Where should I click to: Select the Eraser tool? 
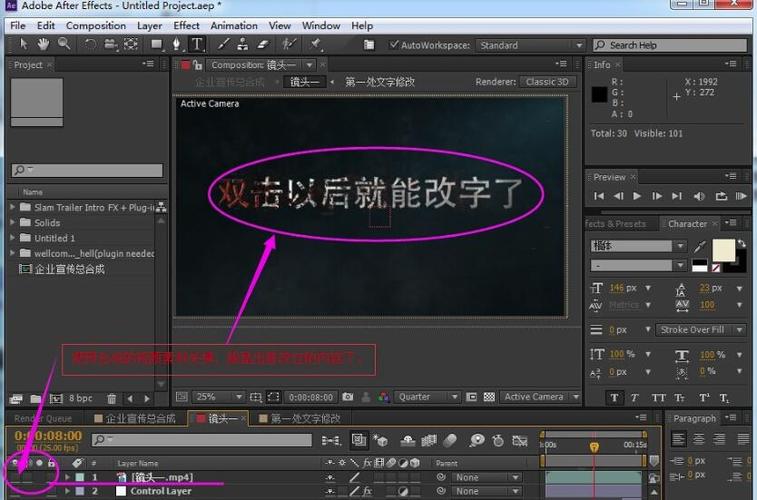click(263, 44)
